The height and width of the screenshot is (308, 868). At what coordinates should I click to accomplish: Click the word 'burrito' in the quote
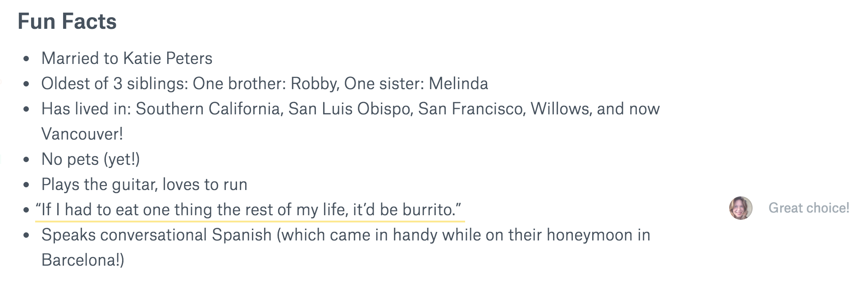coord(427,210)
